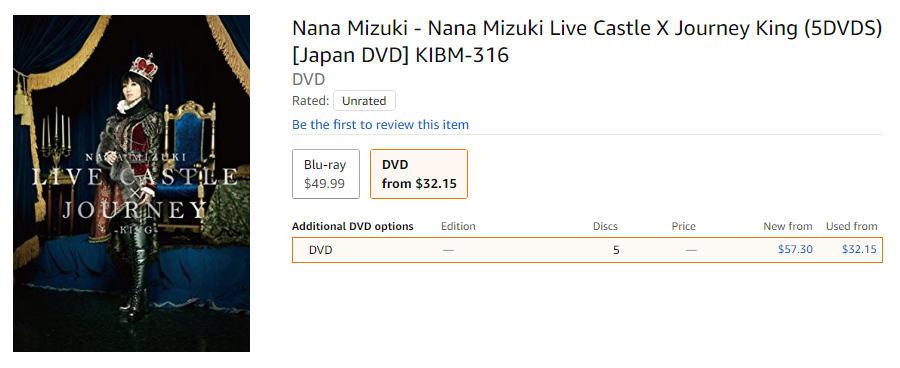
Task: Click the 'New from' column header
Action: tap(788, 226)
